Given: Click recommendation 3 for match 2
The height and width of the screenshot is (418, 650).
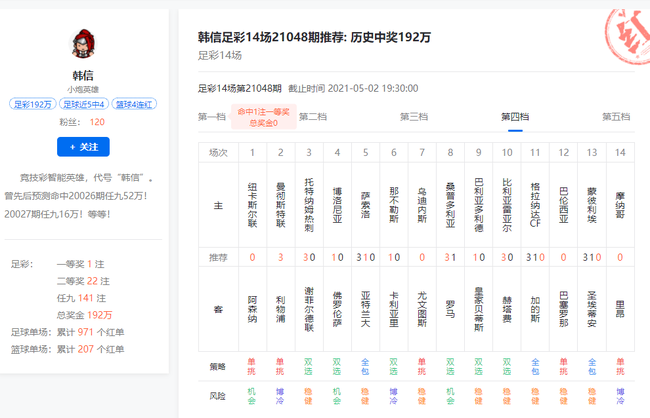Looking at the screenshot, I should (281, 258).
